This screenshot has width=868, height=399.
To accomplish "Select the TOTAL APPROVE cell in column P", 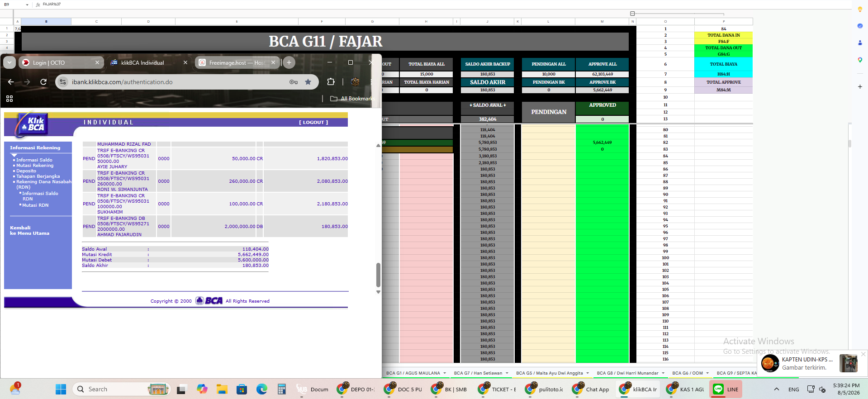I will click(724, 82).
